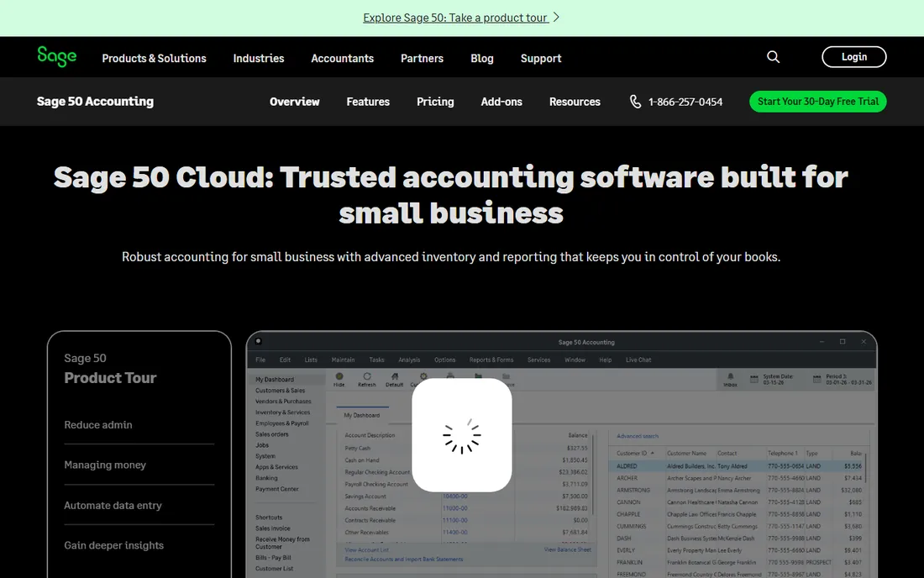Open the search magnifier icon
Screen dimensions: 924x578
tap(773, 56)
